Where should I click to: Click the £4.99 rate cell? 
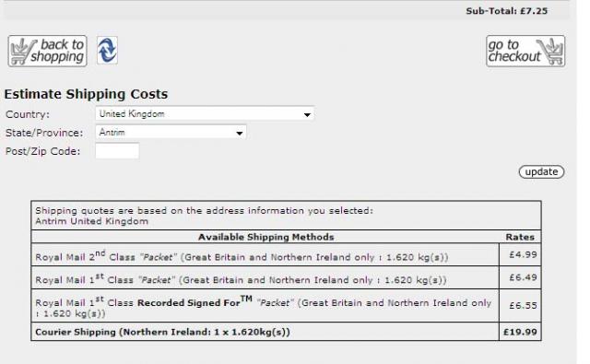click(520, 255)
